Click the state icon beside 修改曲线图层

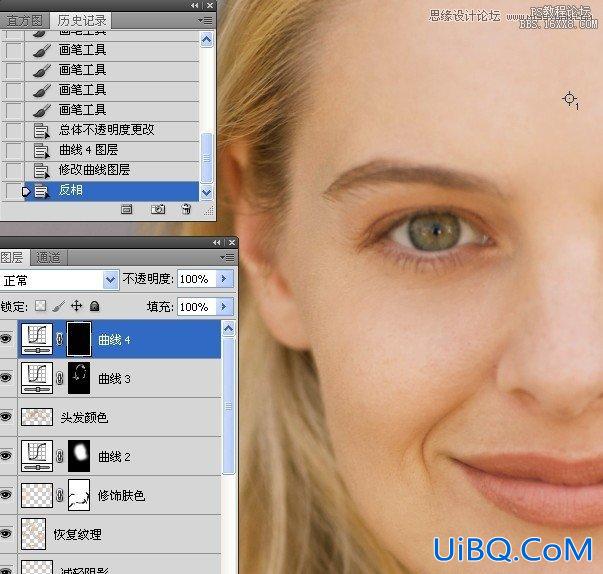click(x=41, y=171)
